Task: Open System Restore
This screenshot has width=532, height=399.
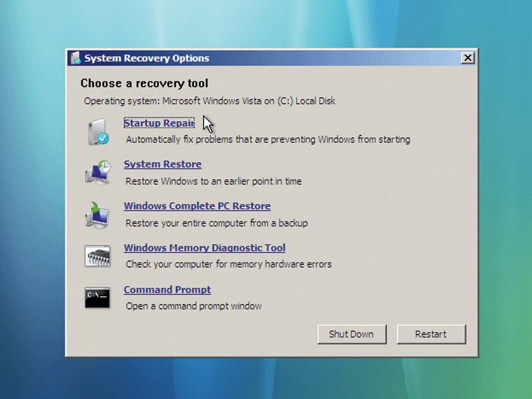Action: [x=162, y=164]
